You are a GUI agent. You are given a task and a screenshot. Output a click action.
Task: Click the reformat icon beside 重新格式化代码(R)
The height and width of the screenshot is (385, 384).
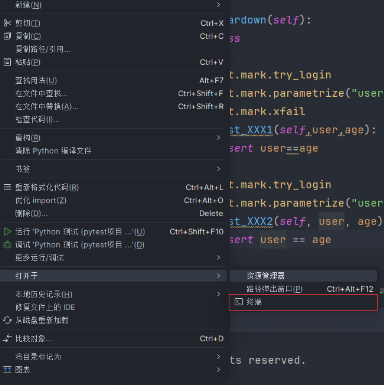[x=7, y=187]
